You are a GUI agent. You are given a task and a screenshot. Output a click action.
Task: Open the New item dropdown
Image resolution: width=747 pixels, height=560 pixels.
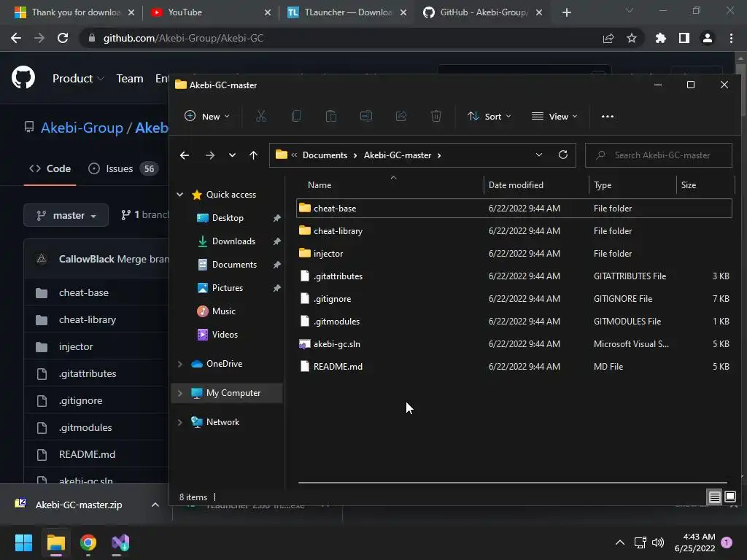[206, 116]
